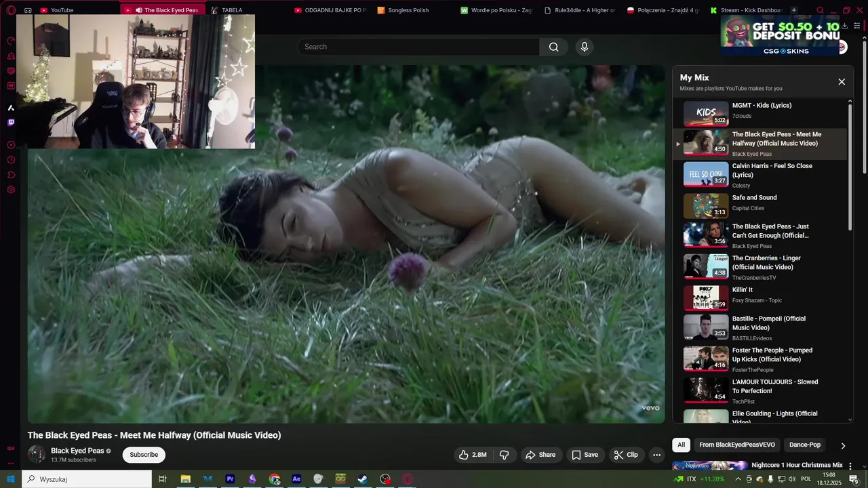Start voice search with microphone icon
The image size is (868, 488).
coord(585,47)
